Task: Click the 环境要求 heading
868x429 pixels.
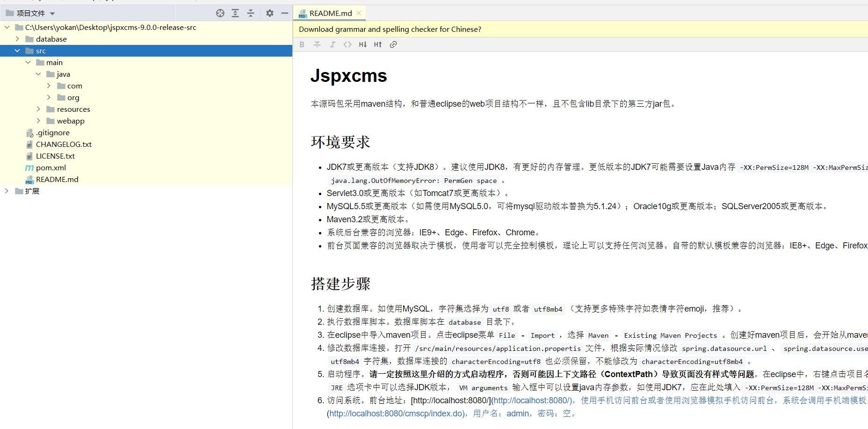Action: point(340,142)
